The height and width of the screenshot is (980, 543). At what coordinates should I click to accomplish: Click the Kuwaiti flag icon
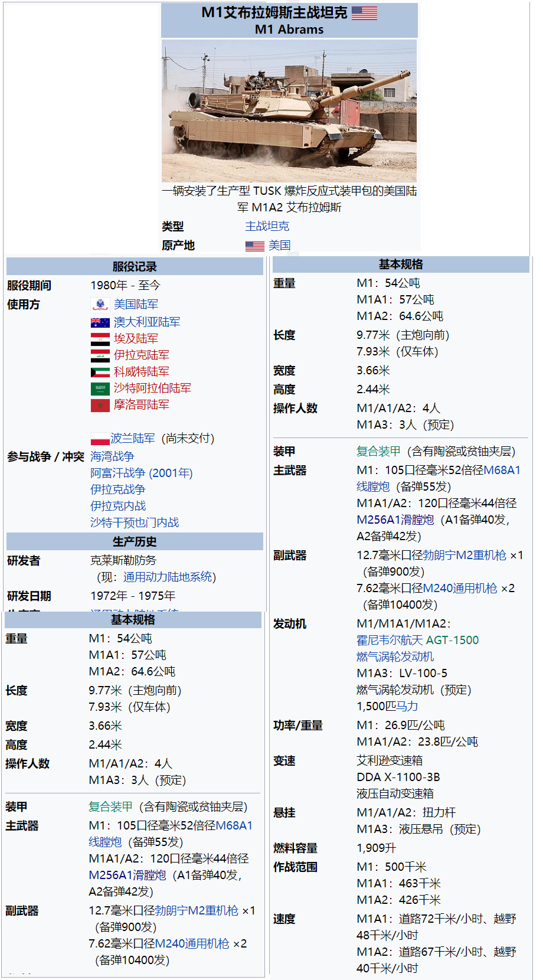tap(100, 372)
